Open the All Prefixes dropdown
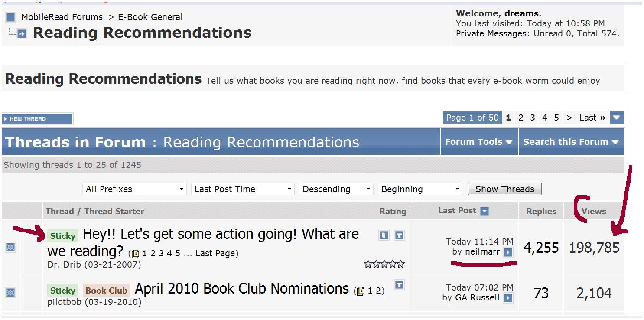The image size is (644, 320). pyautogui.click(x=134, y=189)
